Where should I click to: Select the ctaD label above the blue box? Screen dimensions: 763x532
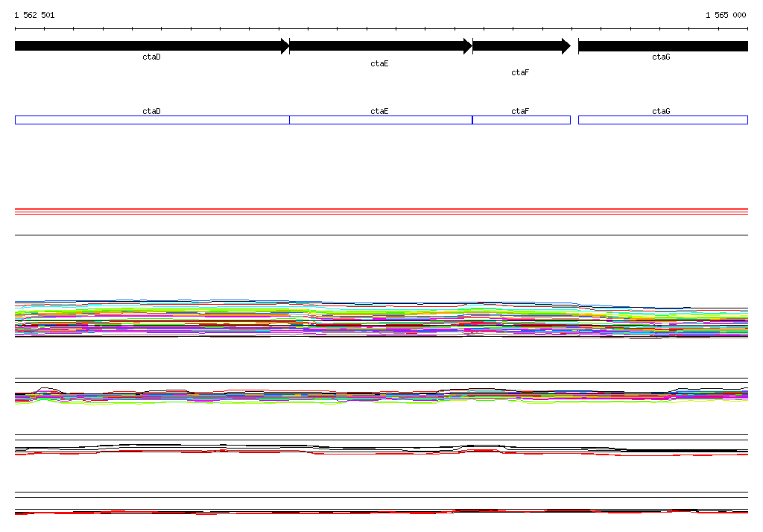coord(151,111)
